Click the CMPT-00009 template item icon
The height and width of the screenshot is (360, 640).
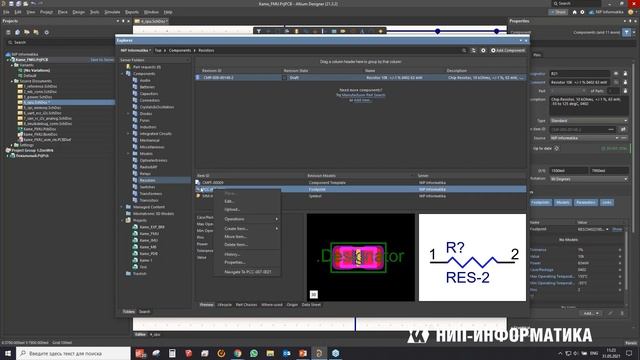click(x=198, y=183)
